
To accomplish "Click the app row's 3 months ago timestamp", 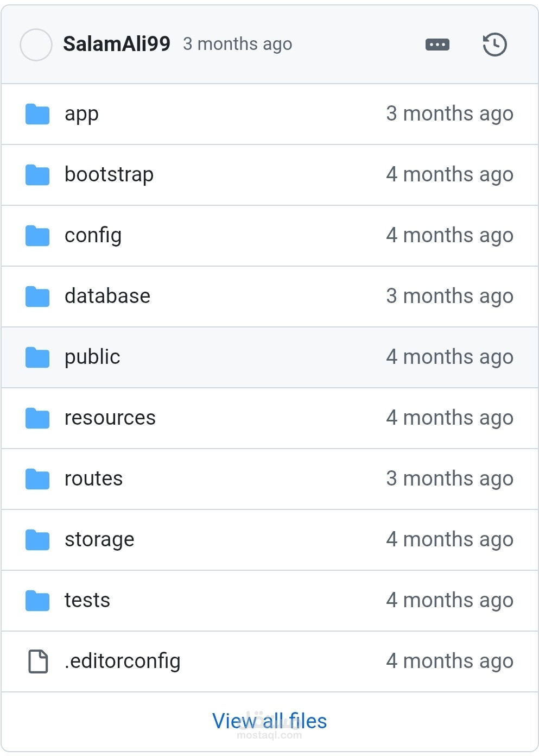I will point(449,114).
